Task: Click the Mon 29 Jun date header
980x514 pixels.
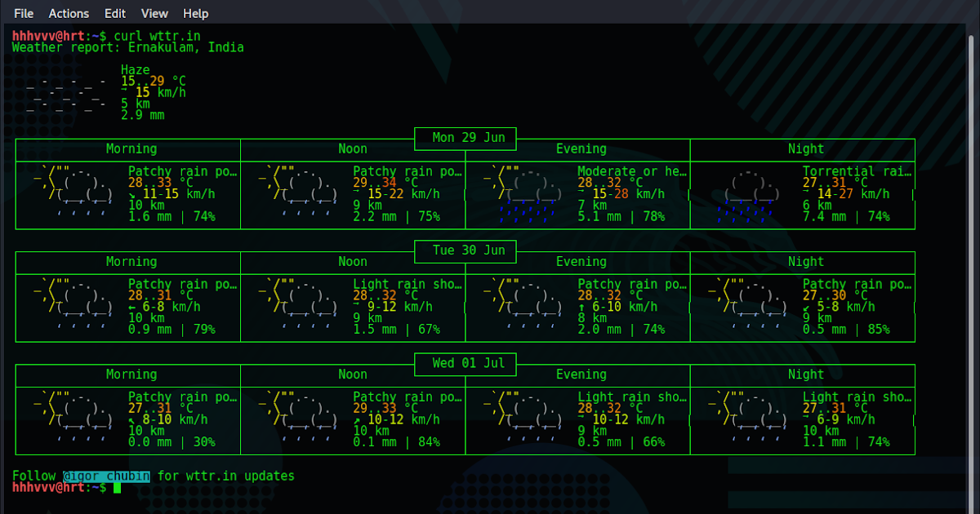Action: click(x=465, y=139)
